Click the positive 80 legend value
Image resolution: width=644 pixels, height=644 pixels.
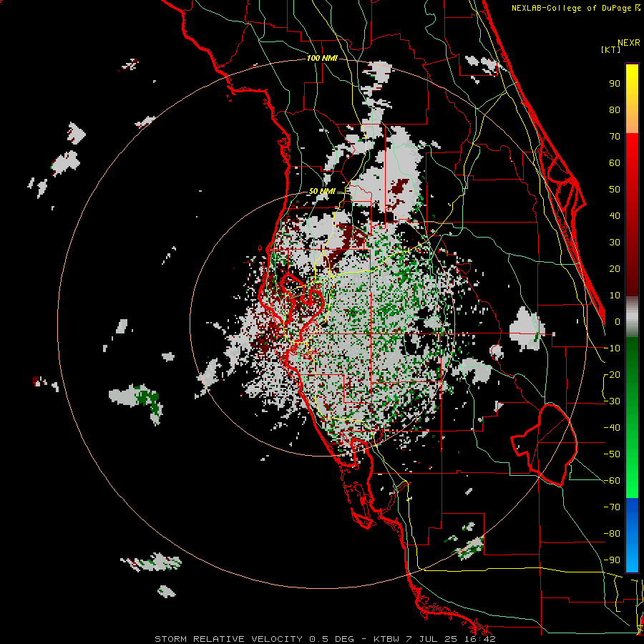click(615, 110)
